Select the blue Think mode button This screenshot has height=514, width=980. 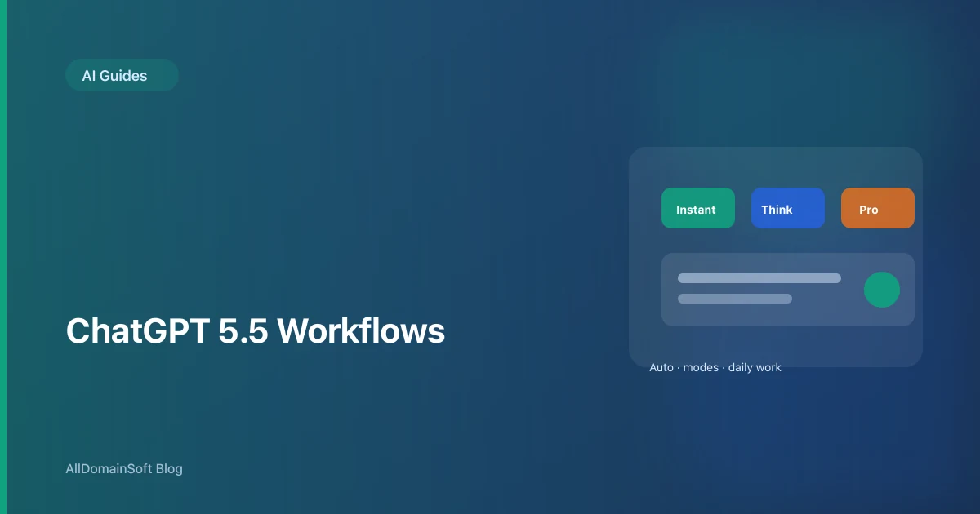[788, 208]
